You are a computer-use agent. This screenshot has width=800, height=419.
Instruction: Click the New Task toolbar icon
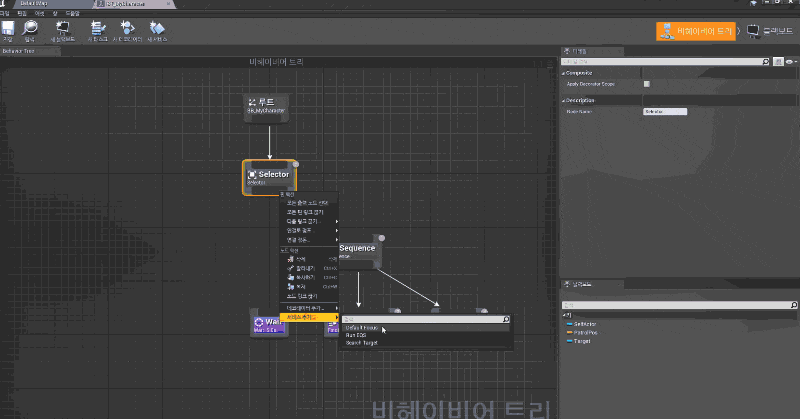(x=98, y=31)
